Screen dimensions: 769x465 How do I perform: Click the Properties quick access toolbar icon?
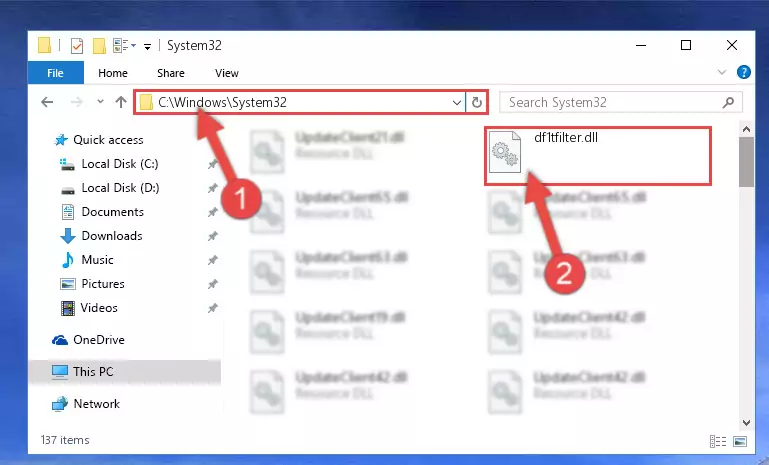77,46
